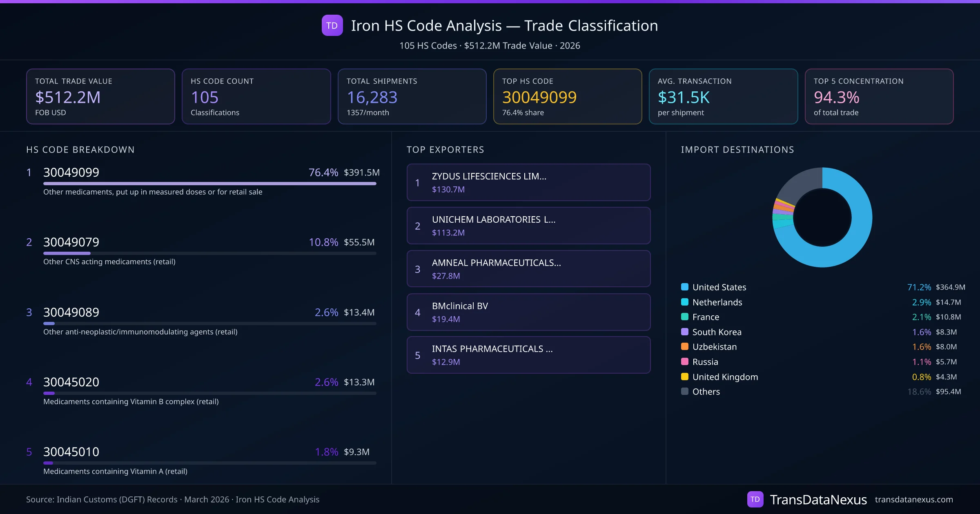Click the Top HS Code 30049099 card
This screenshot has height=514, width=980.
567,96
